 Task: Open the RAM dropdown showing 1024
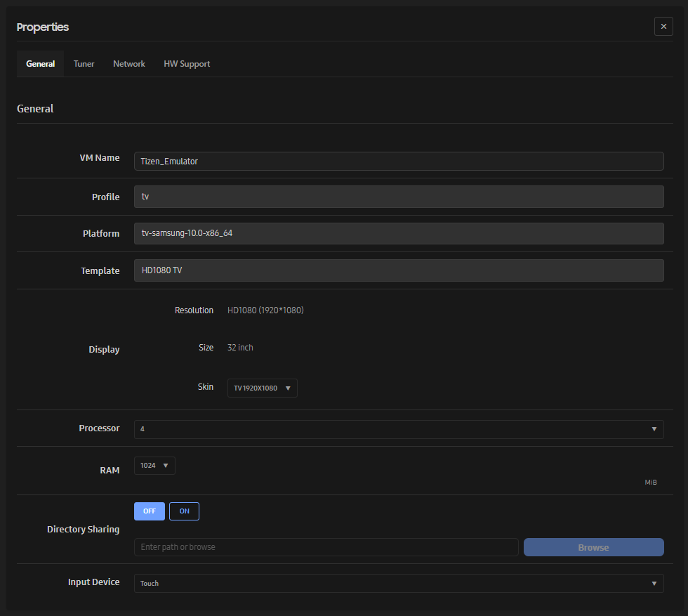[x=154, y=465]
